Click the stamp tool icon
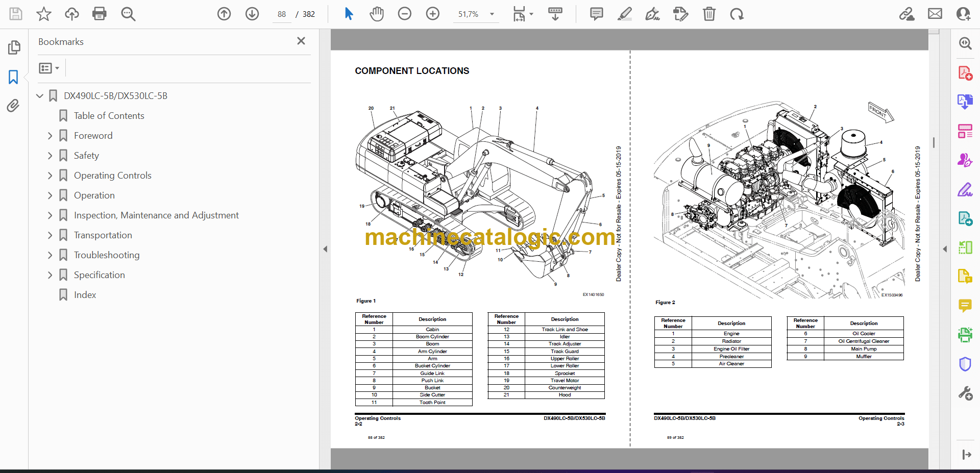This screenshot has width=980, height=473. point(680,14)
